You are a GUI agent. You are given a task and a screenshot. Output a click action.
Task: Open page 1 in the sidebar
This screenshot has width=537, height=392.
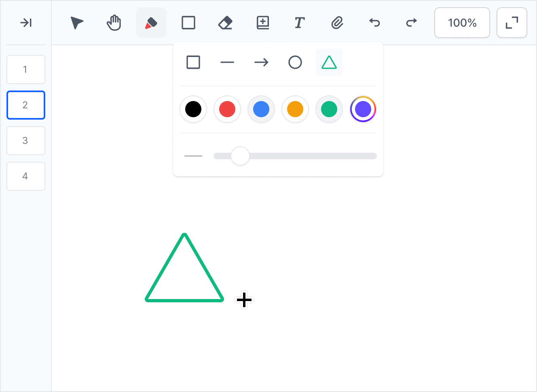tap(25, 70)
